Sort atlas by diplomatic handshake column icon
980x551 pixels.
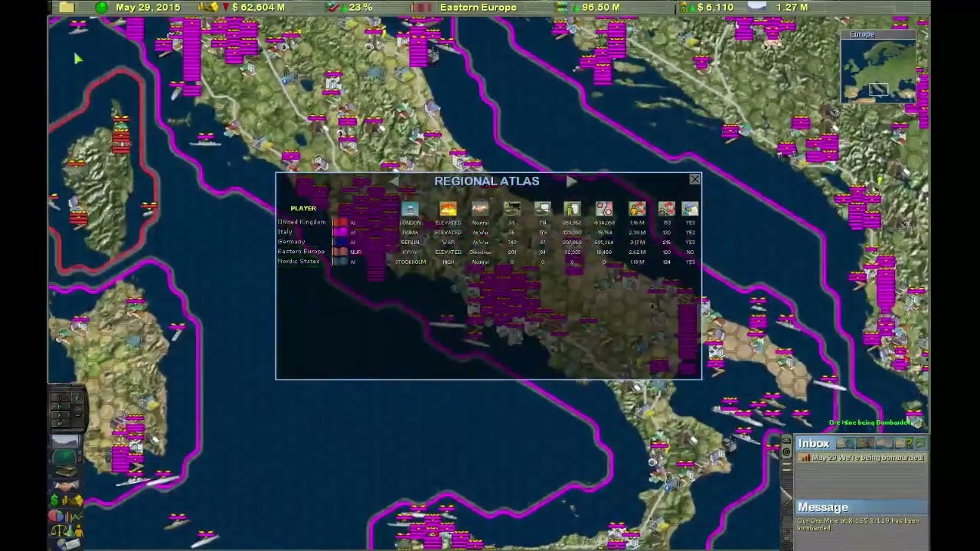tap(480, 209)
